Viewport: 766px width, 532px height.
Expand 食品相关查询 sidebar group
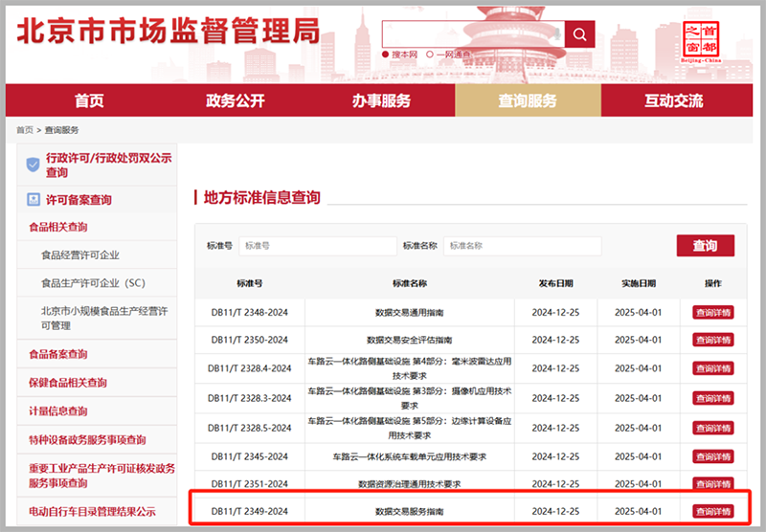coord(58,227)
